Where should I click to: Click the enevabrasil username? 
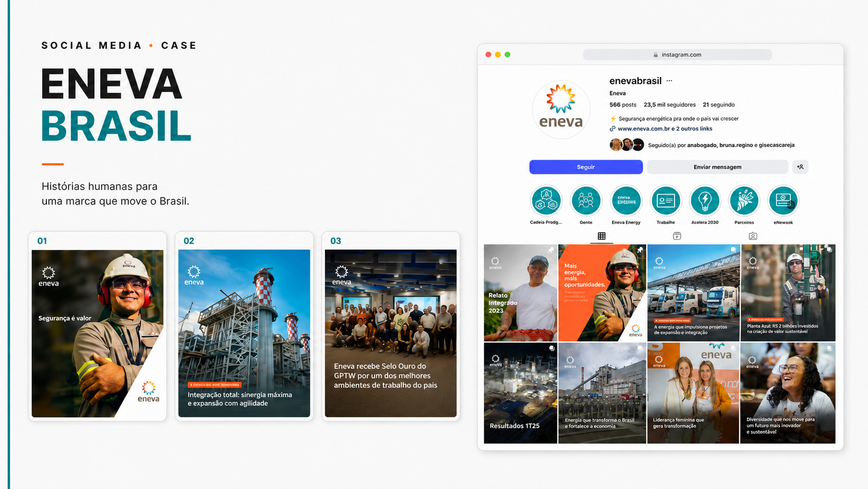[635, 81]
